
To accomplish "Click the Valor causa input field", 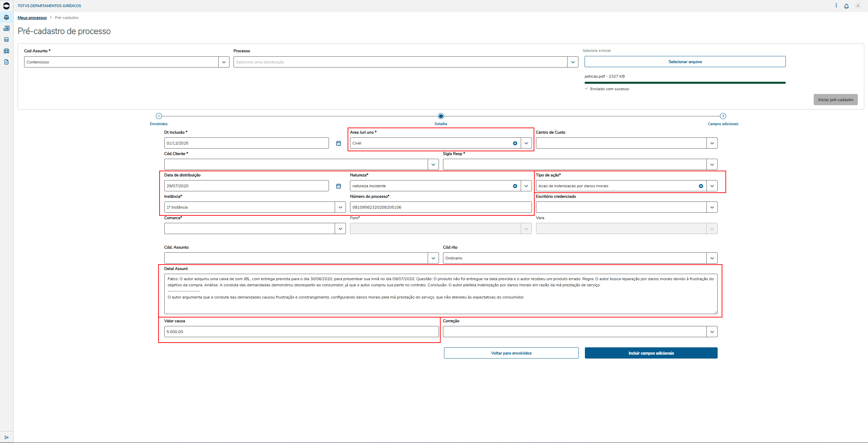I will (x=301, y=332).
